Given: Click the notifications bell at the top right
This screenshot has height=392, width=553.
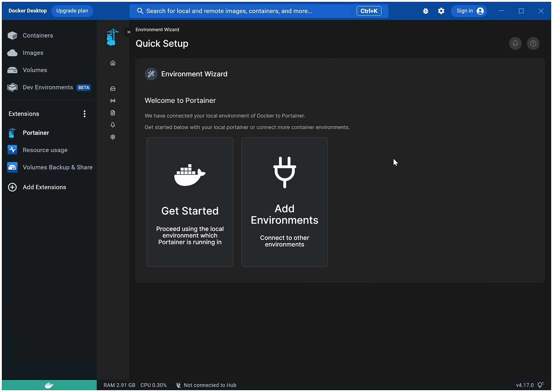Looking at the screenshot, I should tap(515, 43).
